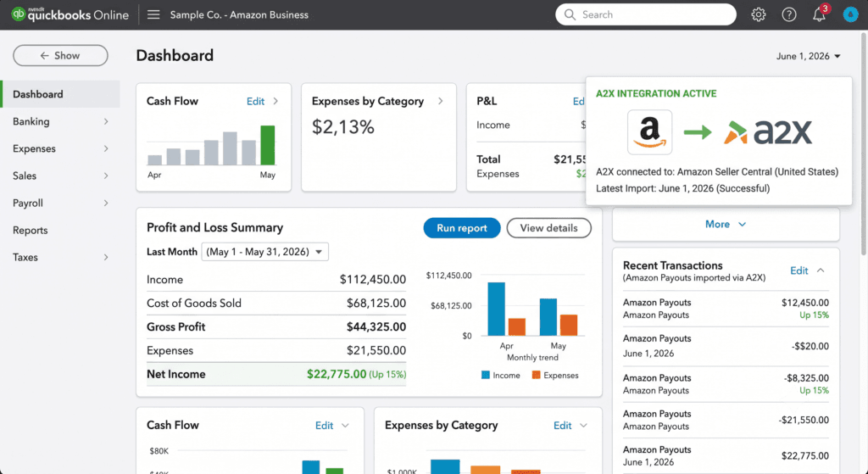Click Edit on Recent Transactions
This screenshot has height=474, width=868.
point(798,270)
